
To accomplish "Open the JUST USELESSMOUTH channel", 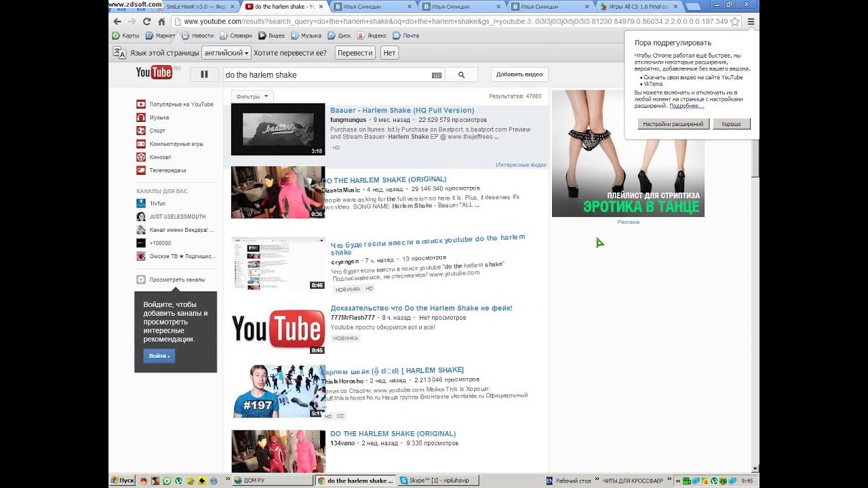I will [x=171, y=217].
